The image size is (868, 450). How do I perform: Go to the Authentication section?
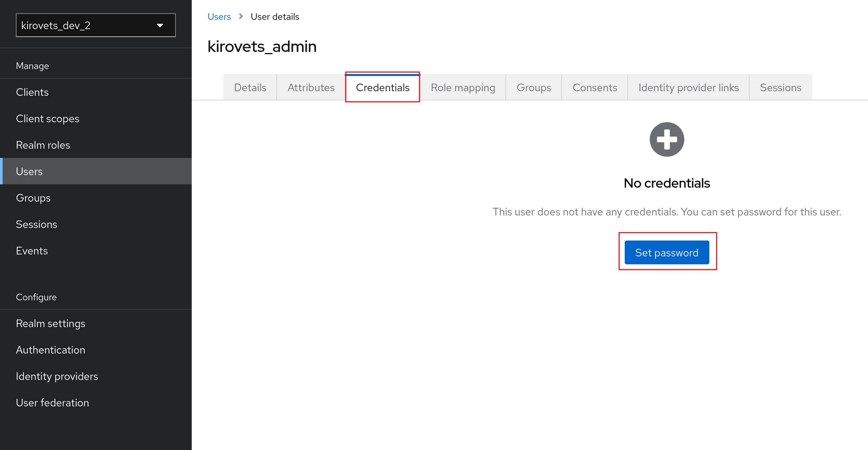click(x=51, y=350)
